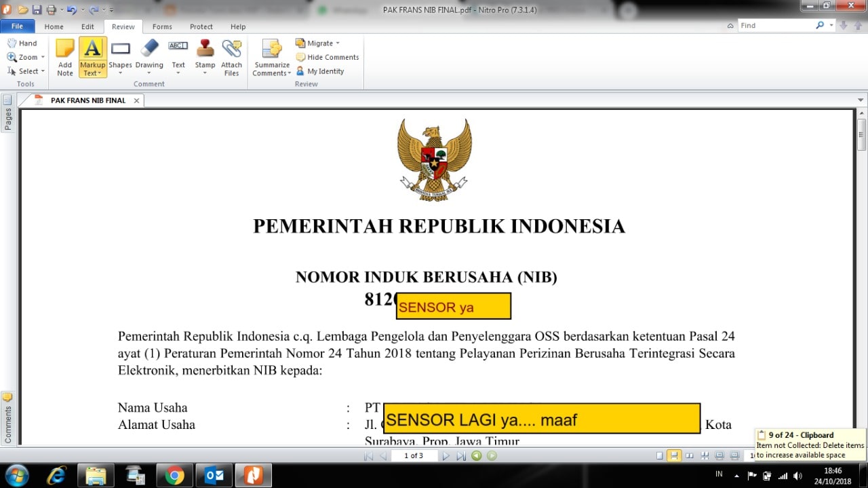Open the Print dropdown arrow in quick access

pyautogui.click(x=60, y=10)
